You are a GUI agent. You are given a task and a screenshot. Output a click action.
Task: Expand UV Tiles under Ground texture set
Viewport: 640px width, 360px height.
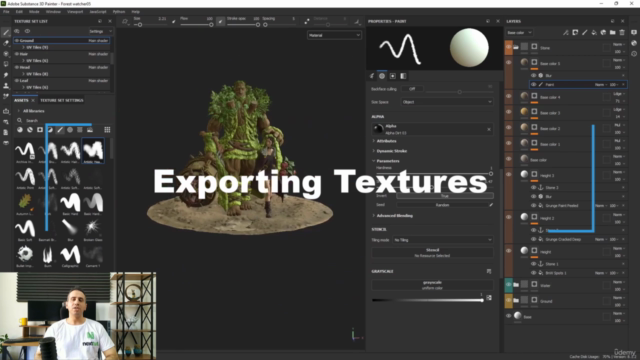(23, 47)
